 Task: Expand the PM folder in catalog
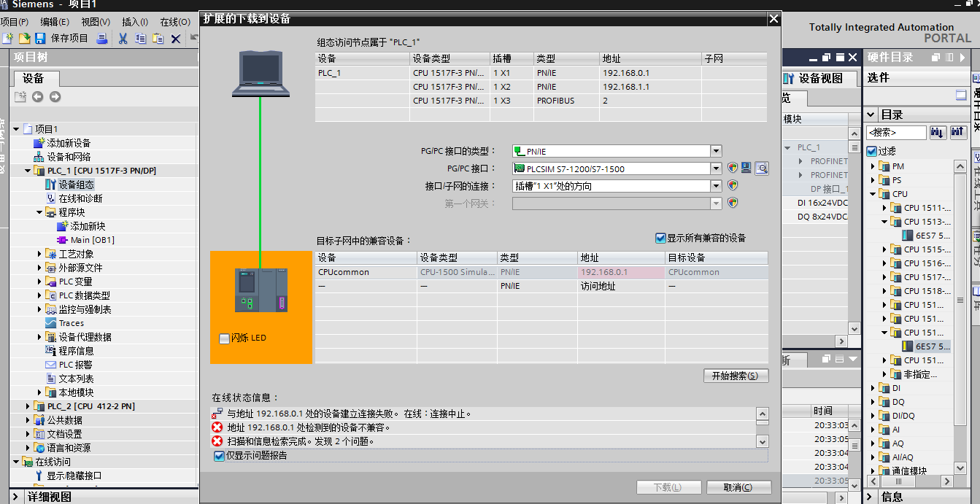(x=873, y=166)
